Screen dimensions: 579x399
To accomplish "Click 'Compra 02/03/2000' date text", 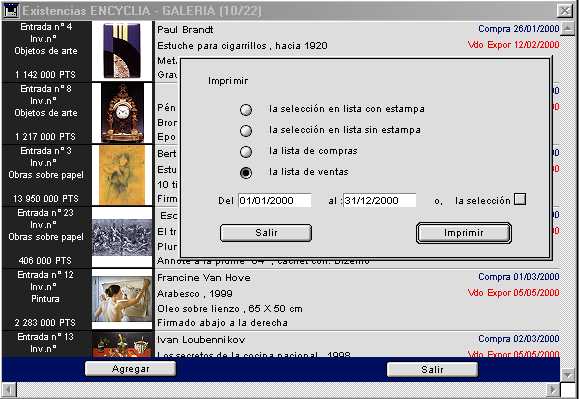I will [519, 339].
